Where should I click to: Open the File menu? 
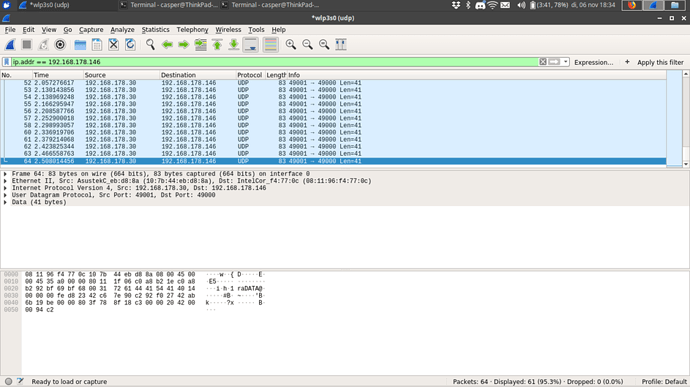click(x=10, y=29)
